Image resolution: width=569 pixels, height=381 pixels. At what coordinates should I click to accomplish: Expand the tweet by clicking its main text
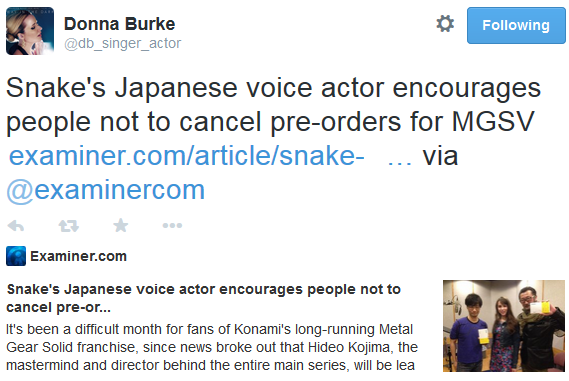273,105
